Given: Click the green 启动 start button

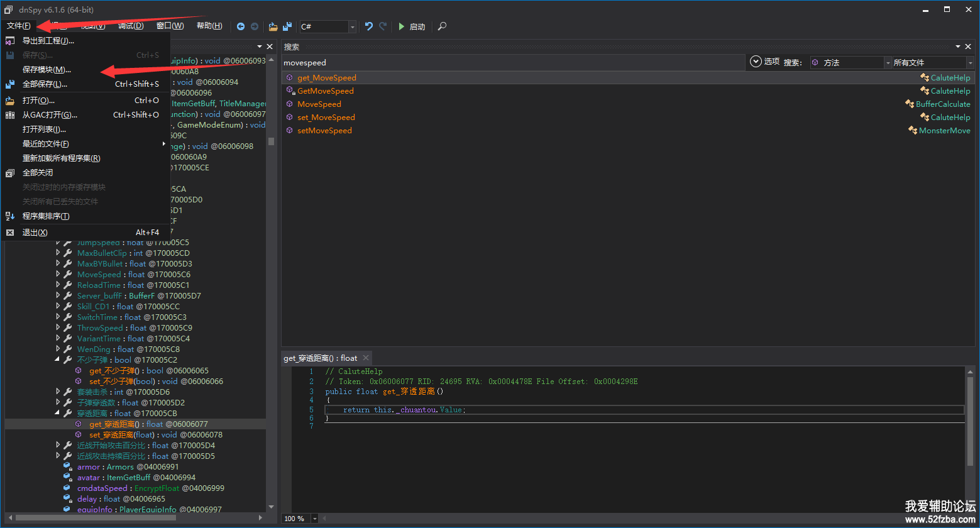Looking at the screenshot, I should [x=412, y=26].
